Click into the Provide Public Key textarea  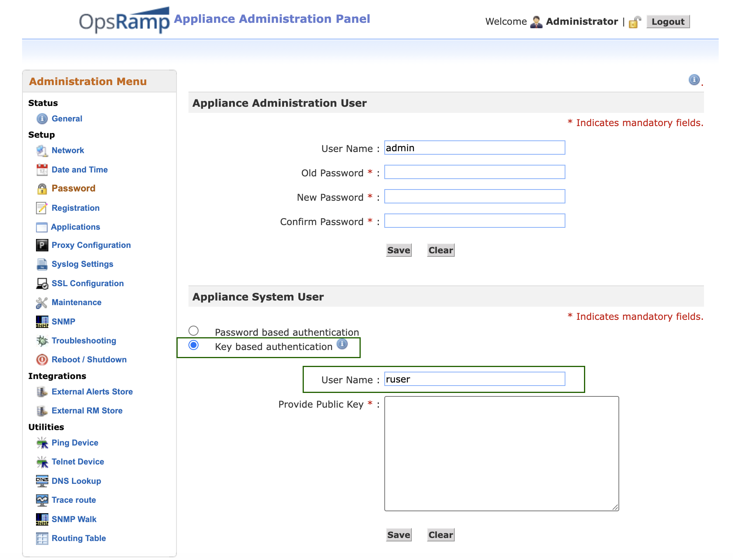[x=501, y=453]
